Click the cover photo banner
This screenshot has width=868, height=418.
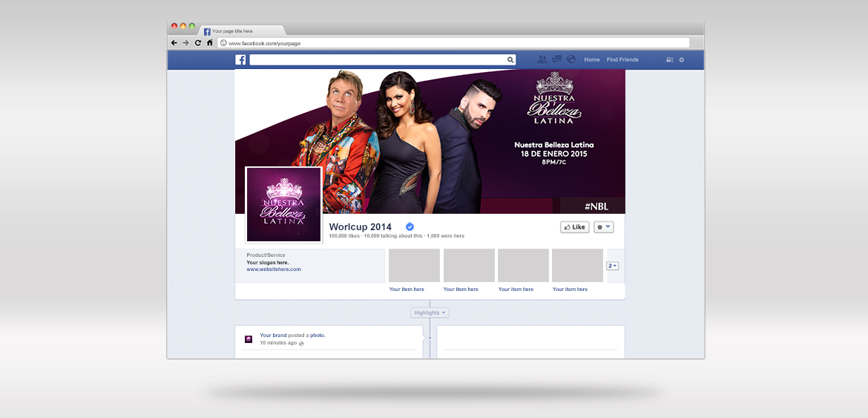point(430,141)
